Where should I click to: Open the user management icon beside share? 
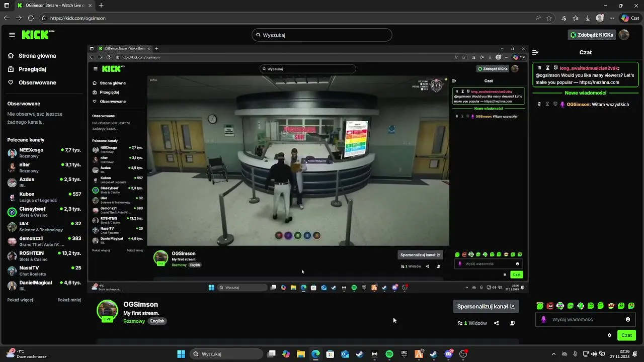tap(513, 323)
